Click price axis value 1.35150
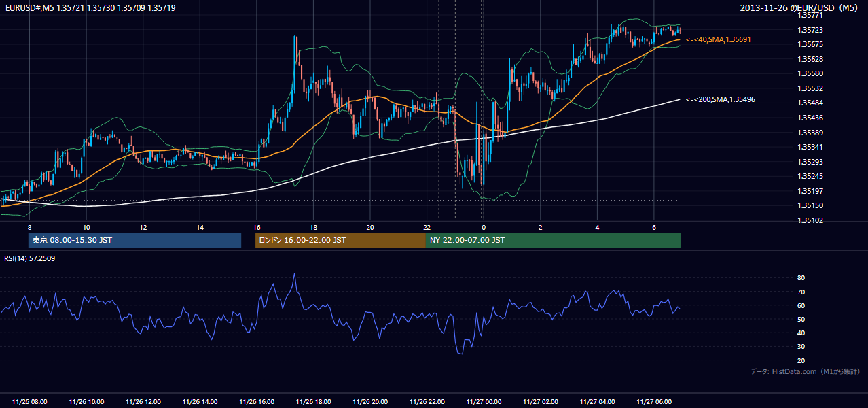Screen dimensions: 868x408 pos(809,205)
